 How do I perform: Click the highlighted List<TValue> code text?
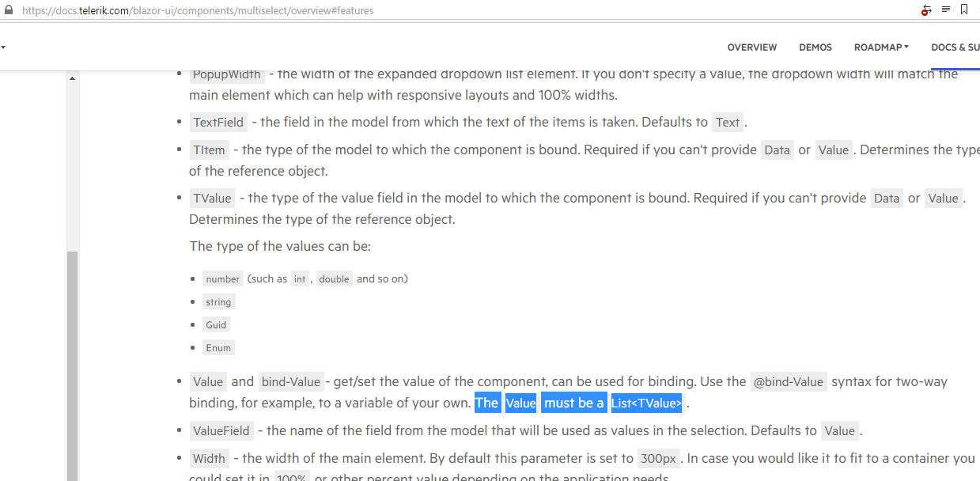(x=646, y=403)
